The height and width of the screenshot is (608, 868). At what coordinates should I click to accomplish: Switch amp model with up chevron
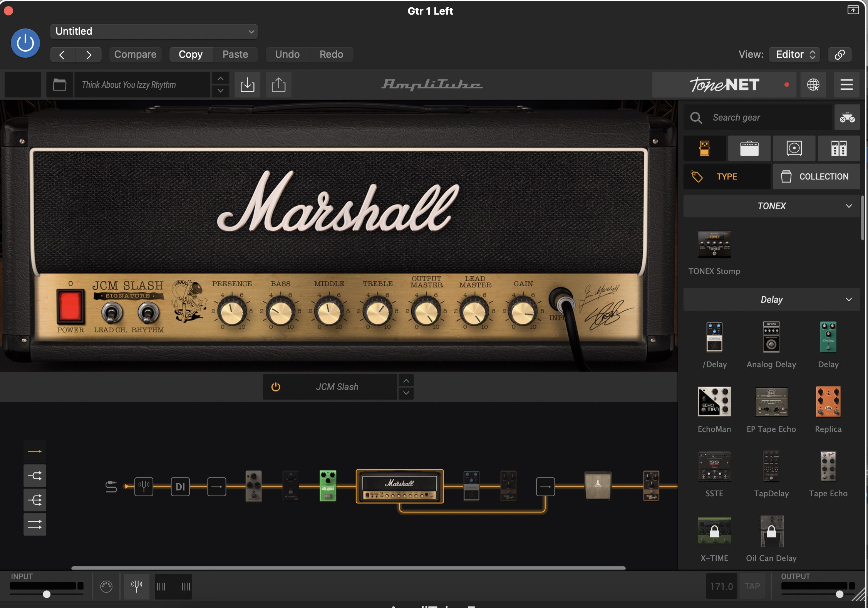(x=406, y=381)
